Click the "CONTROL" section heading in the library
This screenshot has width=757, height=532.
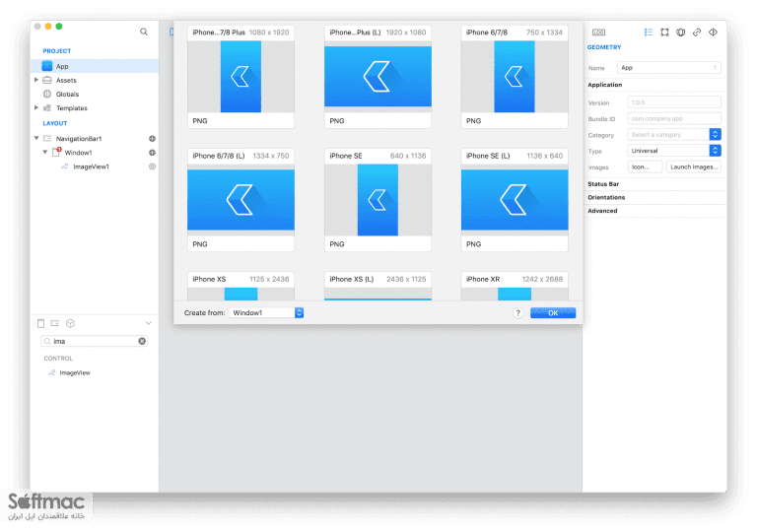58,359
